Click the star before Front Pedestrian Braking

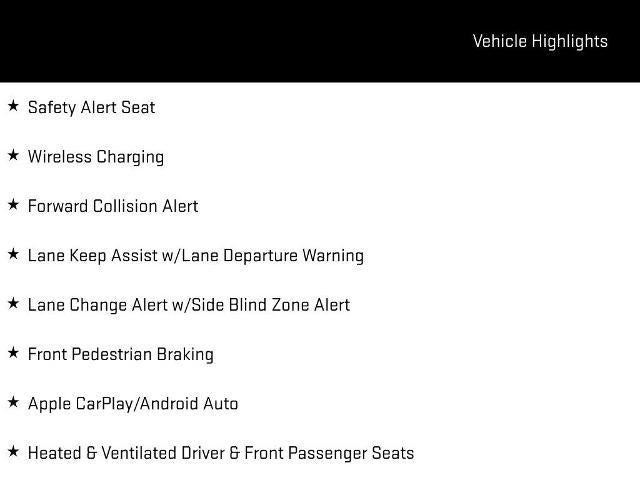pos(13,353)
